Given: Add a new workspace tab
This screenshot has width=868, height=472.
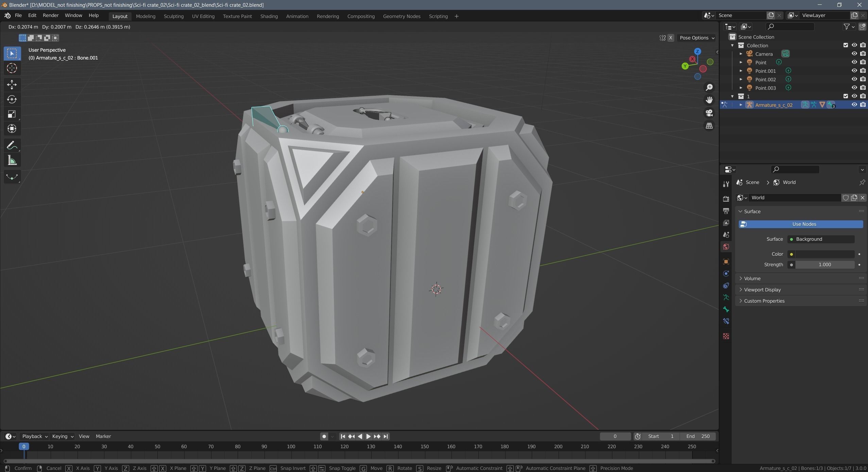Looking at the screenshot, I should pyautogui.click(x=457, y=16).
